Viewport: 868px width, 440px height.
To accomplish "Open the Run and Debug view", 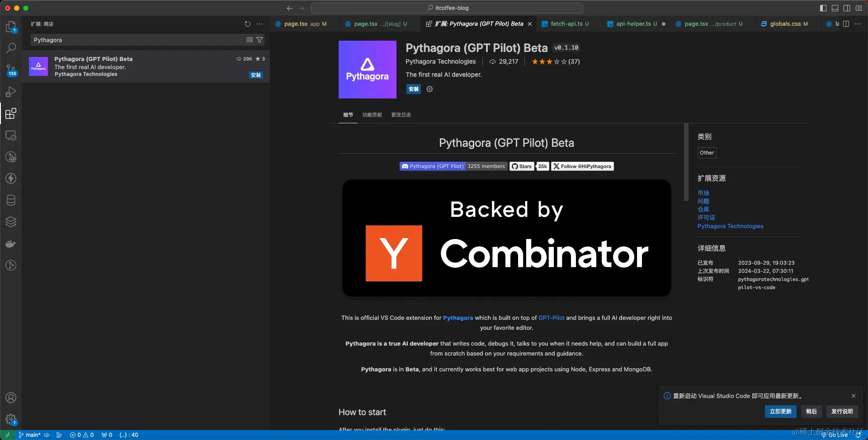I will (x=11, y=92).
